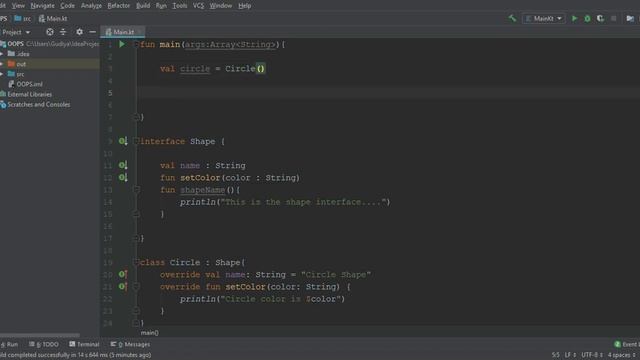Open the Navigate menu
Screen dimensions: 640x360
[x=42, y=6]
